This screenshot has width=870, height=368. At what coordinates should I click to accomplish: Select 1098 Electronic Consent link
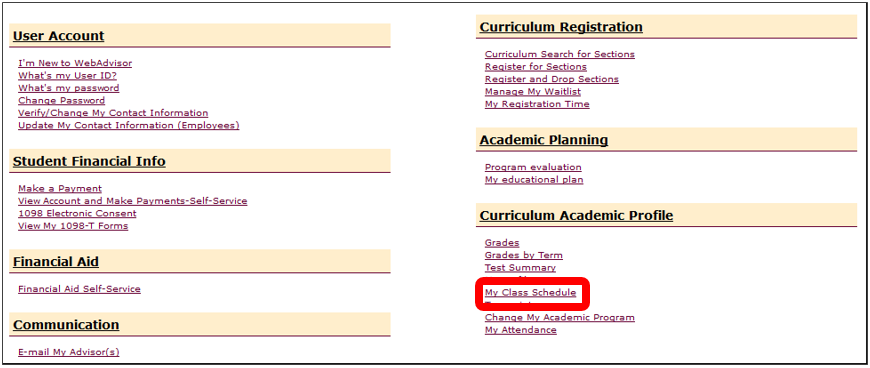pyautogui.click(x=77, y=213)
